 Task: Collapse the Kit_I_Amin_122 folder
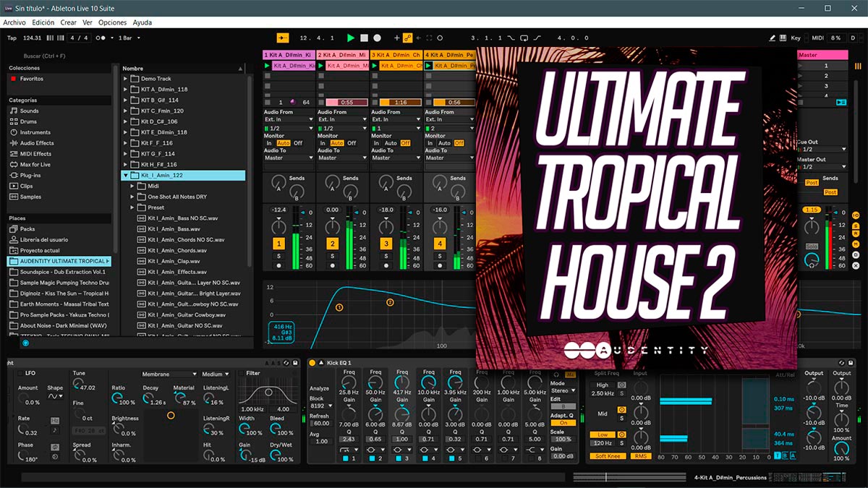click(x=125, y=176)
